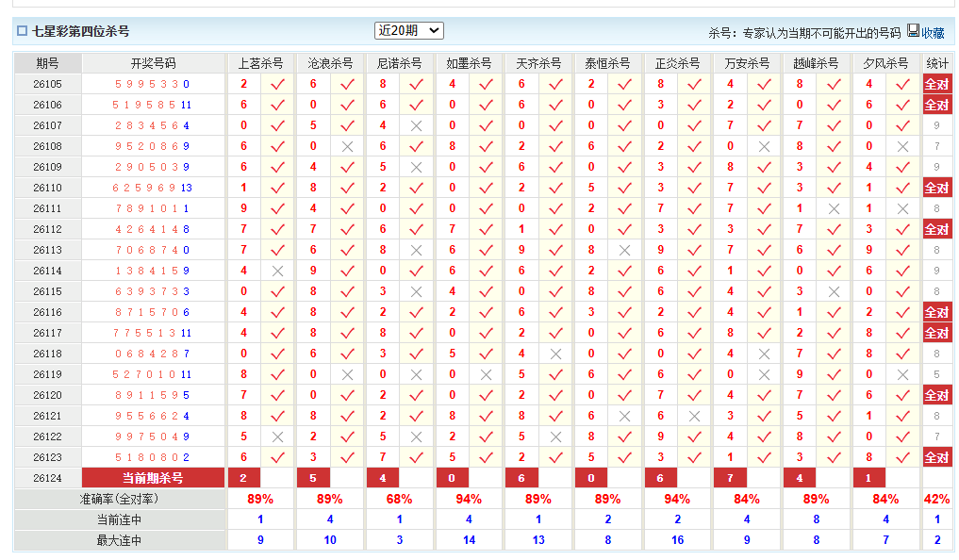Select period number 26115
The width and height of the screenshot is (959, 560).
(48, 291)
